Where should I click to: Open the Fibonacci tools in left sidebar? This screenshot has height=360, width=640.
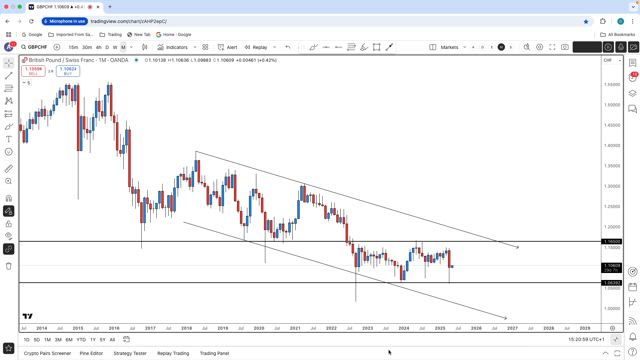(x=9, y=88)
